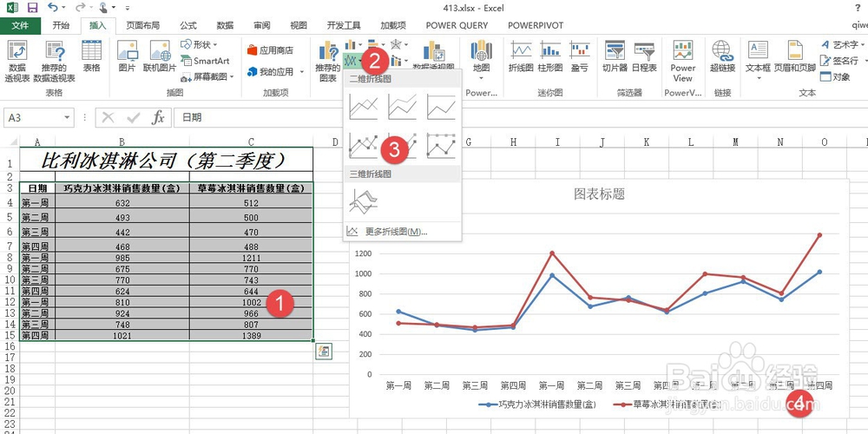The width and height of the screenshot is (868, 434).
Task: Switch to the 页面布局 tab
Action: 143,25
